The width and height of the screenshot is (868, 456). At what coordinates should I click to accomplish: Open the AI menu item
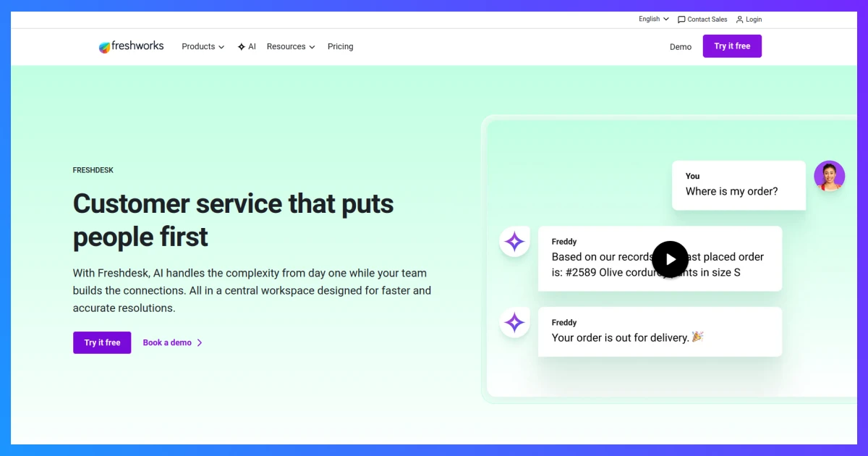point(247,46)
